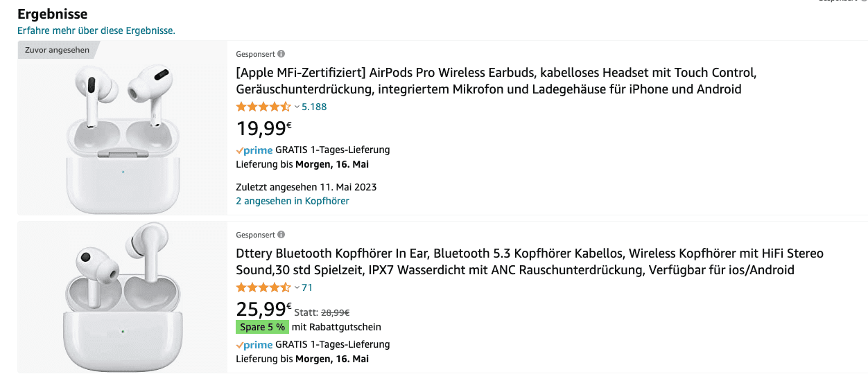Screen dimensions: 868x374
Task: Click star rating of Dttery headphones listing
Action: pos(263,287)
